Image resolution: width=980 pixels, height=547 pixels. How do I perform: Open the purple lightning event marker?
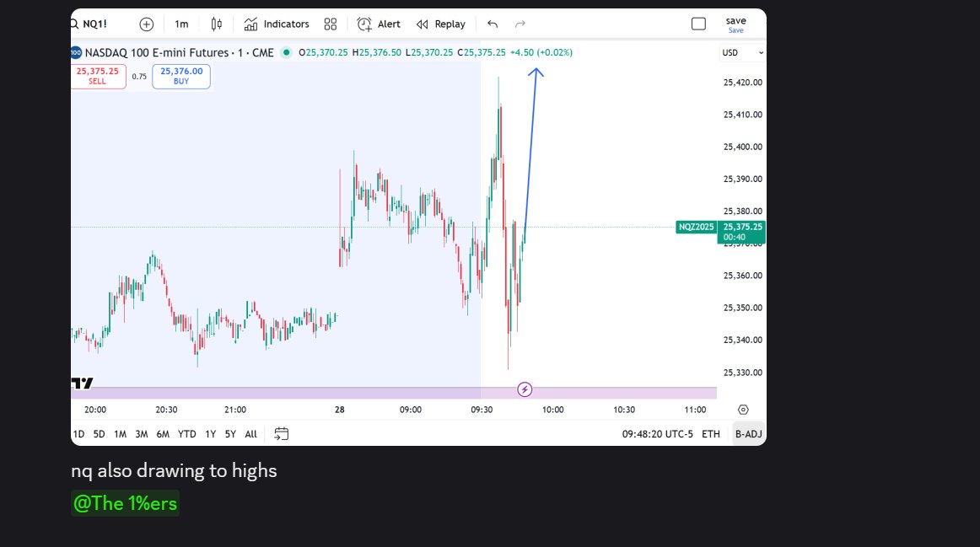pos(525,390)
